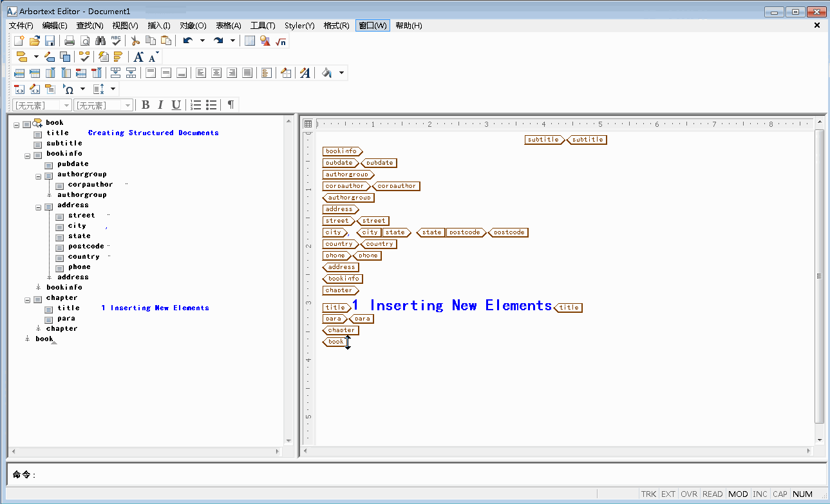The width and height of the screenshot is (830, 504).
Task: Toggle the READ status indicator
Action: (x=712, y=494)
